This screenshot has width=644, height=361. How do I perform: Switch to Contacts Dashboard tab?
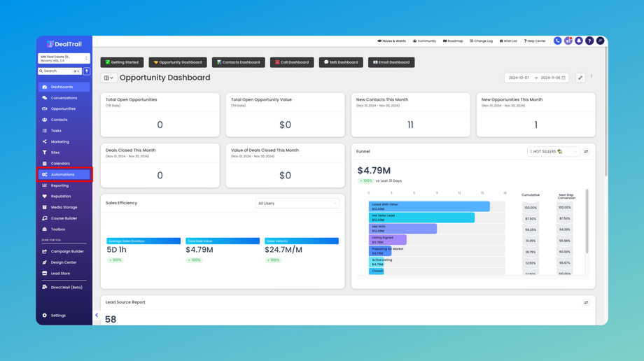(238, 62)
